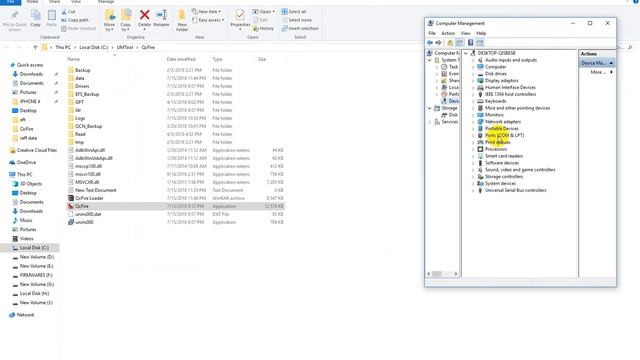Open New item dropdown in ribbon
Screen dimensions: 640x360
207,12
